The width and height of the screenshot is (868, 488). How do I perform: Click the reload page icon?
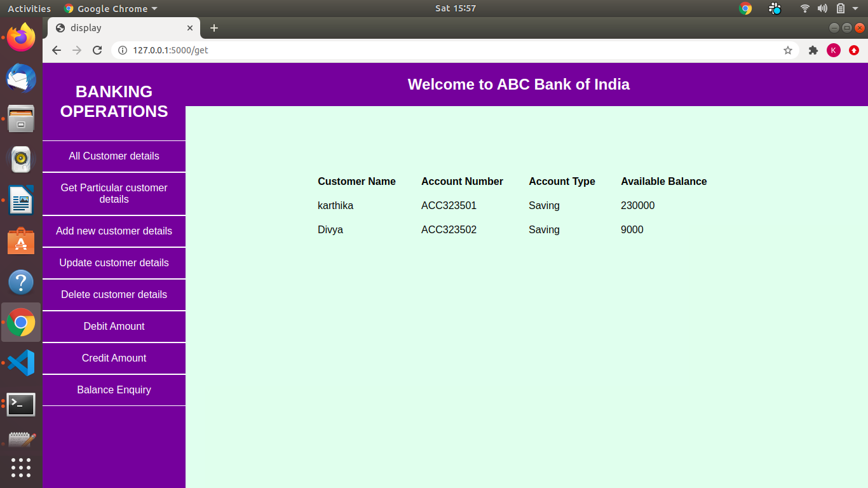(97, 50)
